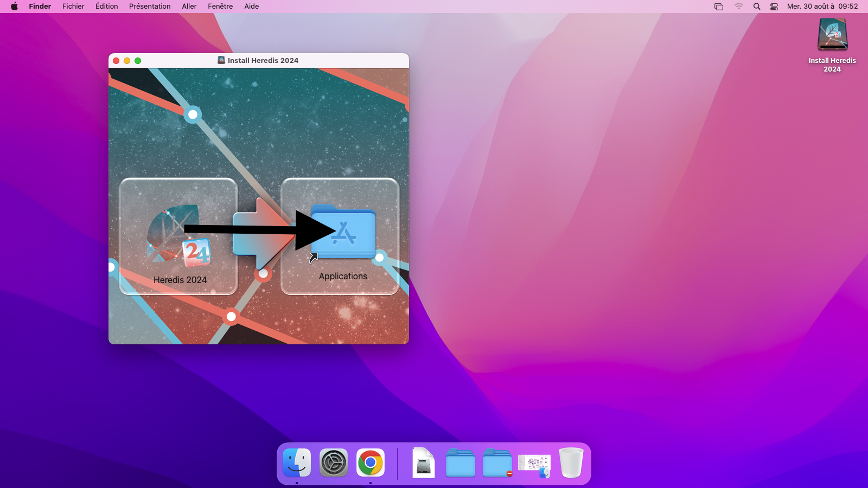Open the Applications folder shortcut
This screenshot has height=488, width=868.
pyautogui.click(x=343, y=233)
